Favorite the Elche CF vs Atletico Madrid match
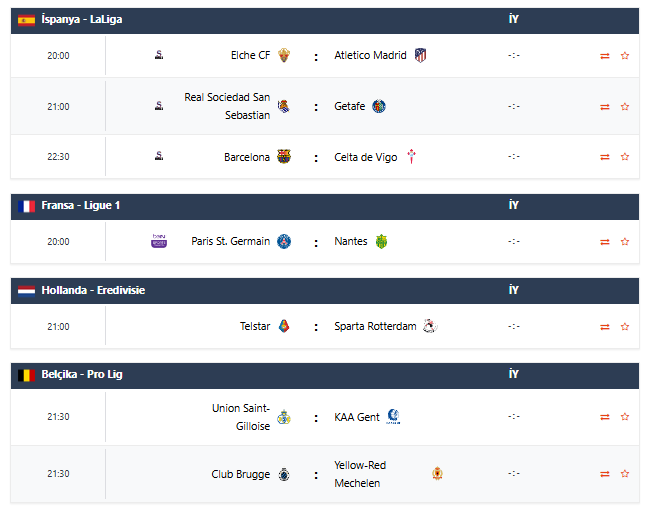 (625, 56)
